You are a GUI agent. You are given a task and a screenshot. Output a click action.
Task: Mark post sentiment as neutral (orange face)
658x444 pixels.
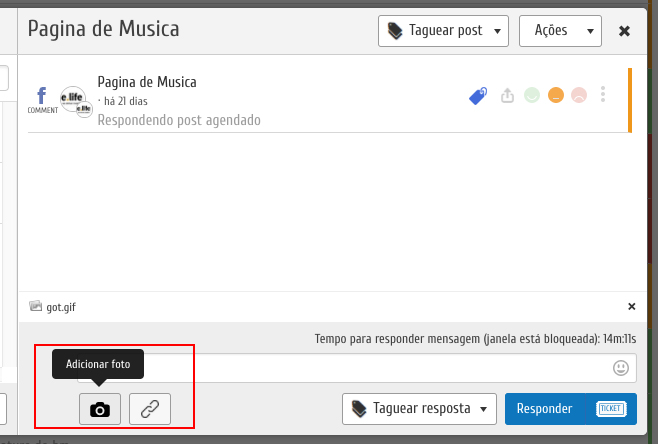tap(555, 96)
